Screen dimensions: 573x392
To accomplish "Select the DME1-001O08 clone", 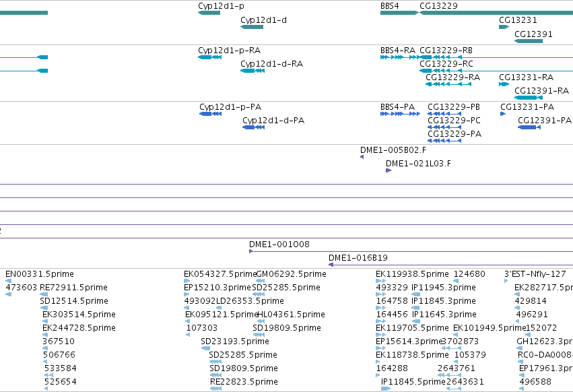I will coord(411,251).
